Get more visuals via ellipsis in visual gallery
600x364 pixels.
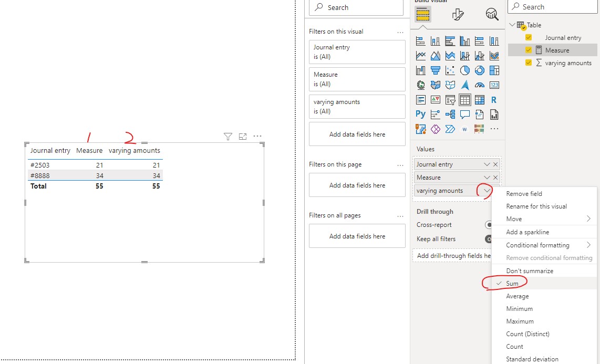[494, 129]
